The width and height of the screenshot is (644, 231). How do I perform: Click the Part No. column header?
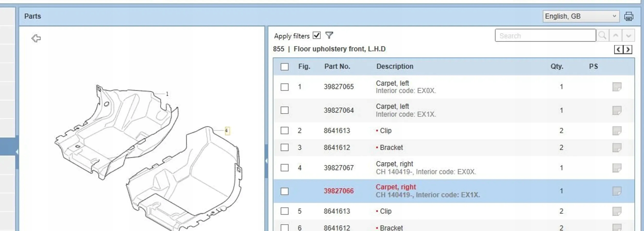click(x=337, y=66)
